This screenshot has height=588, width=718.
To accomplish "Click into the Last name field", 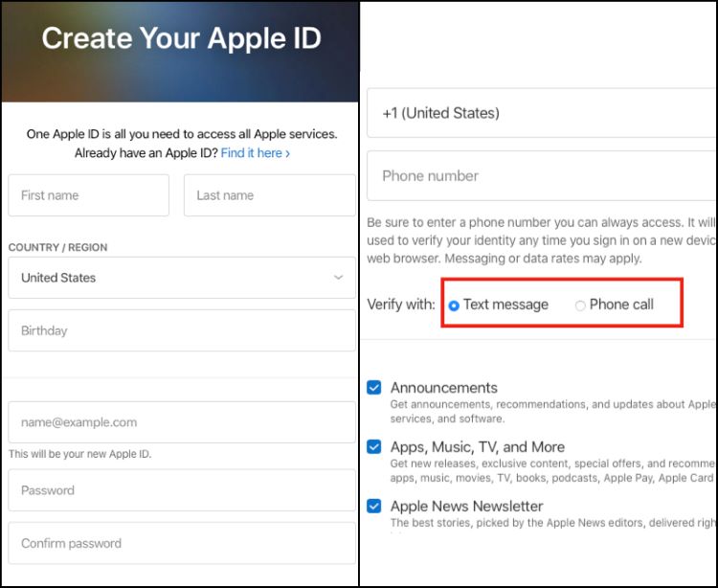I will point(269,195).
